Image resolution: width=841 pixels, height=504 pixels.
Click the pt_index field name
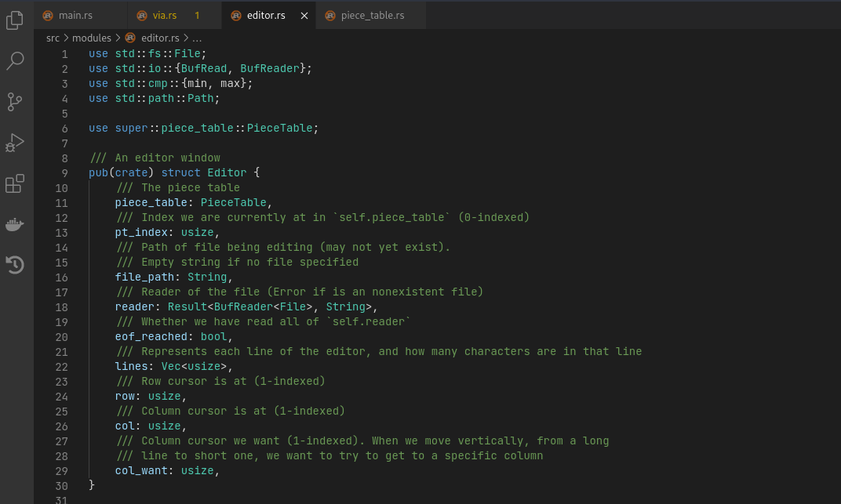tap(141, 232)
